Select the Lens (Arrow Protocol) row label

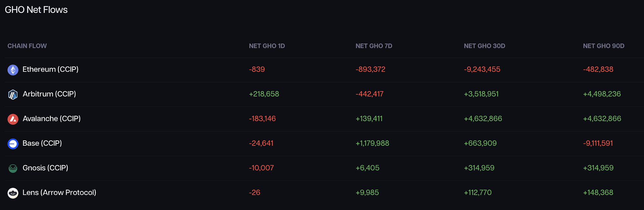[x=59, y=193]
